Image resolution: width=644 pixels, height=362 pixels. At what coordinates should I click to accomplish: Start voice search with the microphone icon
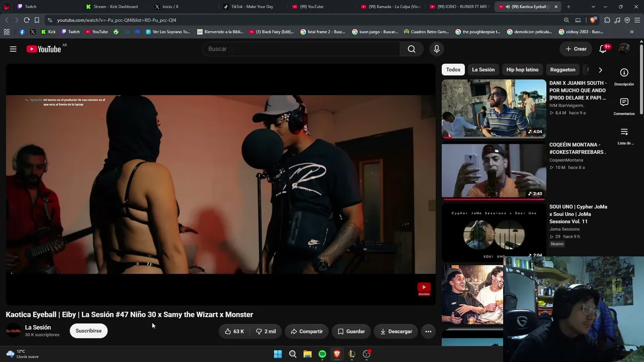pyautogui.click(x=437, y=49)
